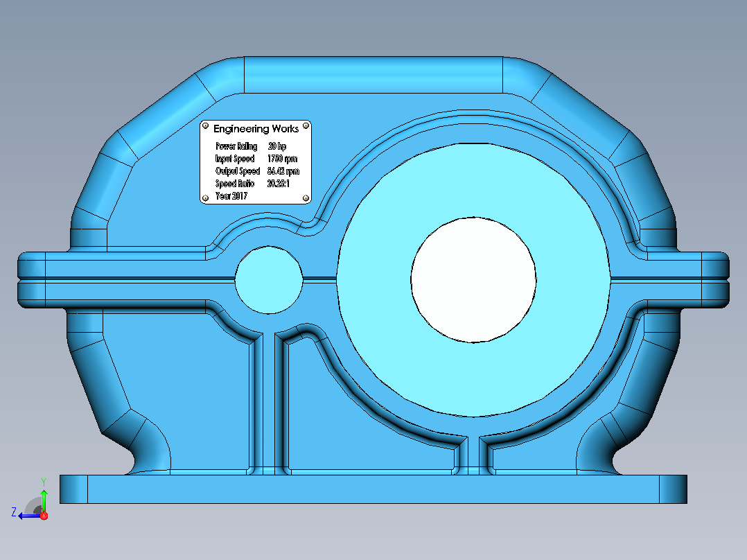Pick the top-right screw of the nameplate
747x560 pixels.
pyautogui.click(x=306, y=126)
